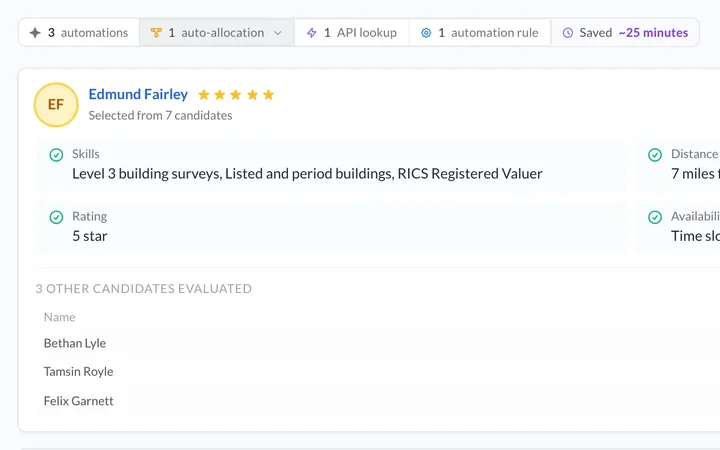Expand the auto-allocation dropdown chevron
Viewport: 720px width, 450px height.
click(278, 33)
